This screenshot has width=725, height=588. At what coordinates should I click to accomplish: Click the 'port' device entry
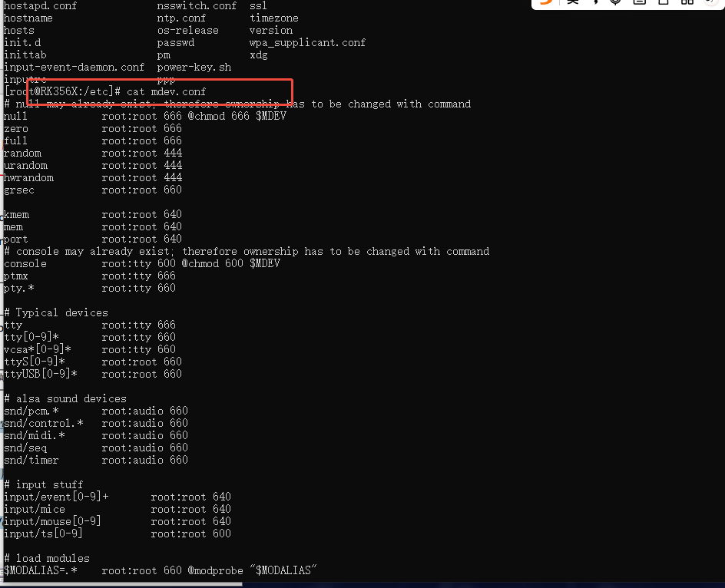pyautogui.click(x=15, y=239)
